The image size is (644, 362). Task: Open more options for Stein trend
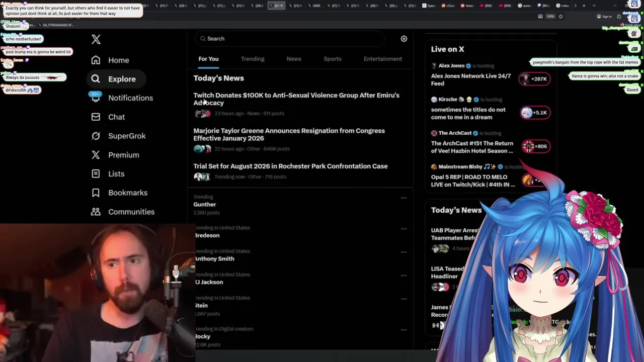click(x=404, y=299)
